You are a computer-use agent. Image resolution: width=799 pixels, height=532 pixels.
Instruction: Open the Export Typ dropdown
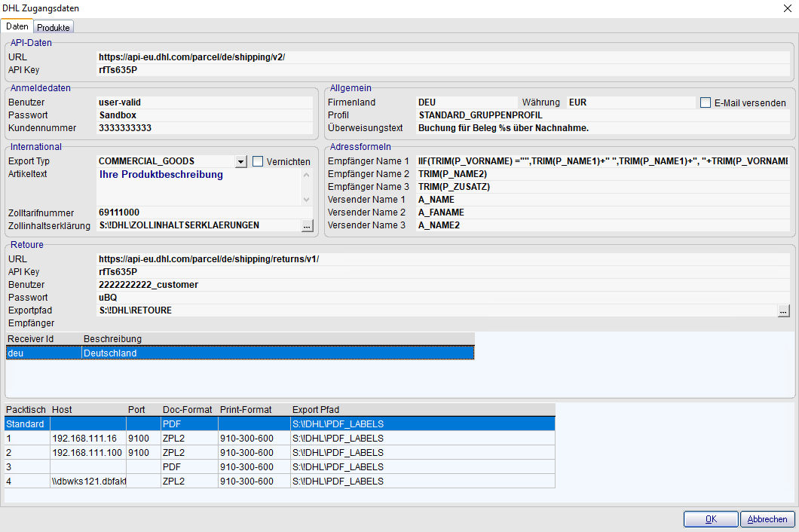point(240,161)
